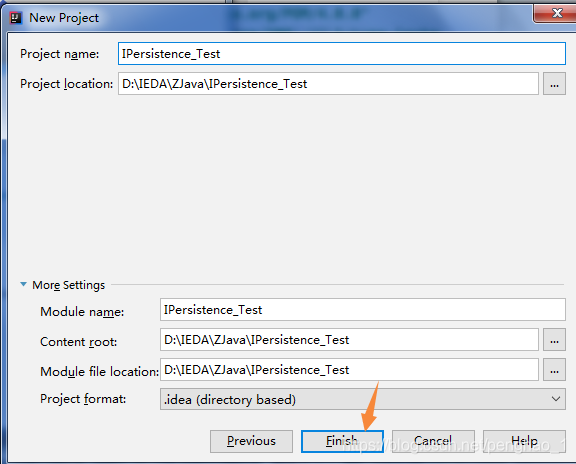This screenshot has height=464, width=576.
Task: Go back with the Previous button
Action: tap(251, 441)
